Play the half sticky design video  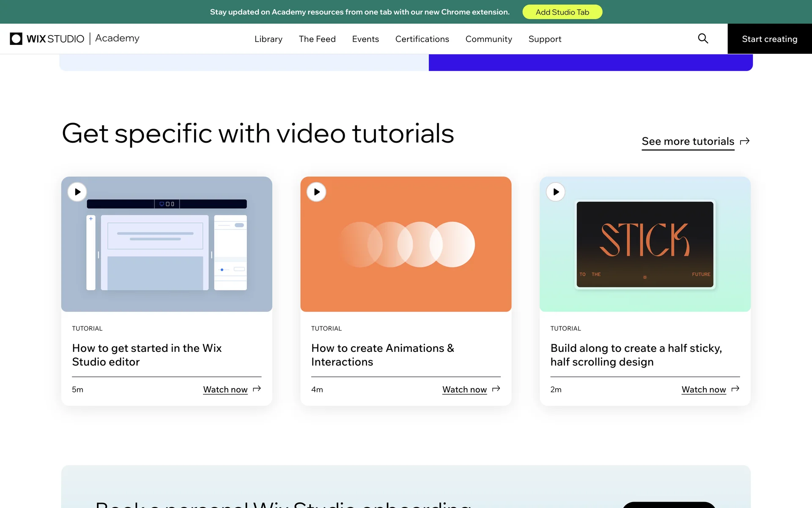(x=556, y=192)
